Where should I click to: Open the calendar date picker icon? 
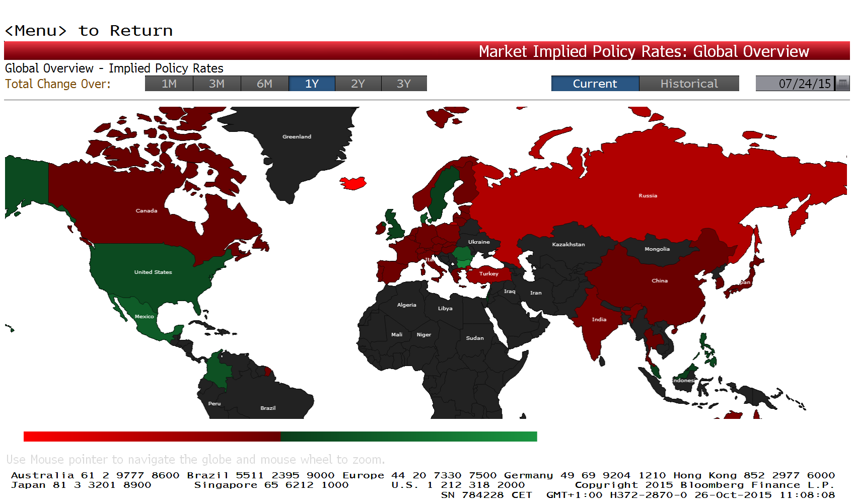point(842,84)
